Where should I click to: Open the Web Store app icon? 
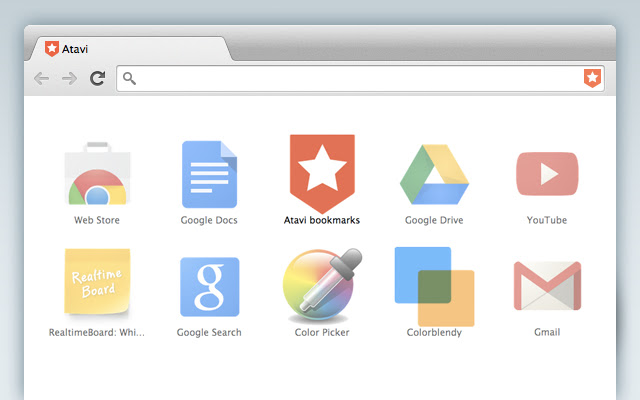[x=97, y=173]
